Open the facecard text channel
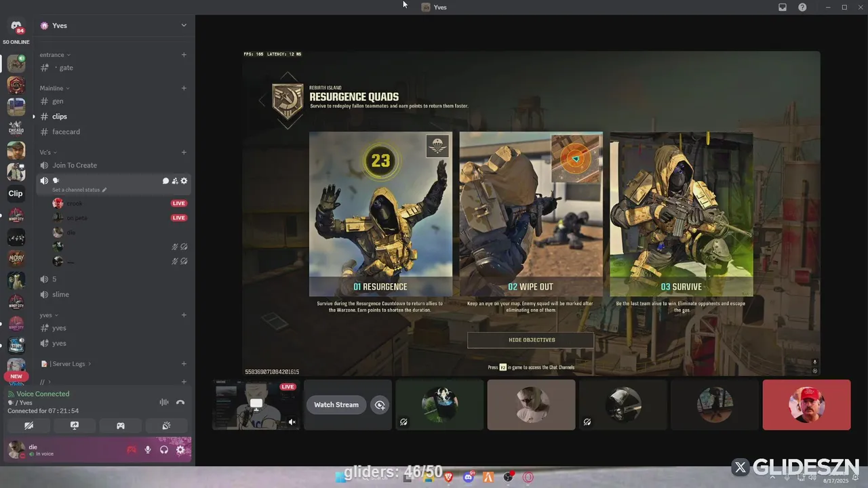This screenshot has width=868, height=488. [113, 131]
